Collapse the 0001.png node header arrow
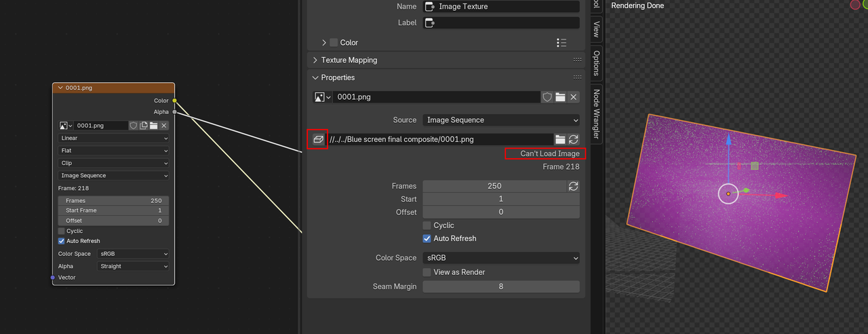Image resolution: width=868 pixels, height=334 pixels. tap(60, 88)
